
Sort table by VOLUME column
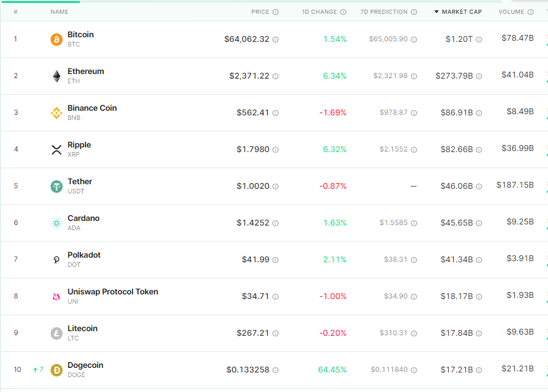[511, 12]
